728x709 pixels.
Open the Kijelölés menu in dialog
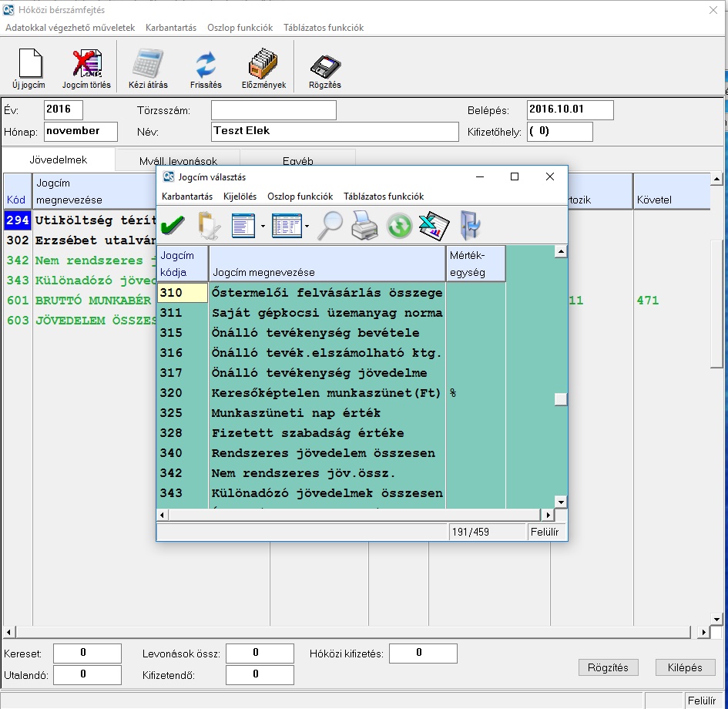[240, 197]
